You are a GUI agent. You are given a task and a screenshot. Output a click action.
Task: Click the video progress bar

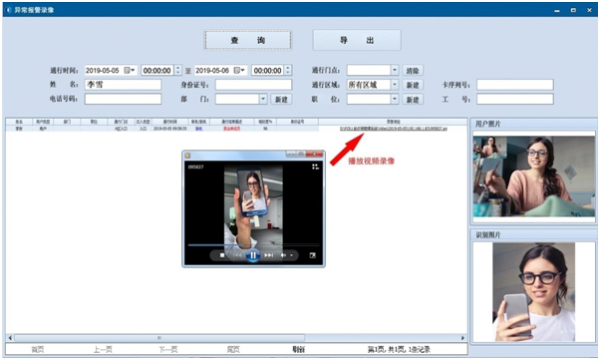point(253,245)
